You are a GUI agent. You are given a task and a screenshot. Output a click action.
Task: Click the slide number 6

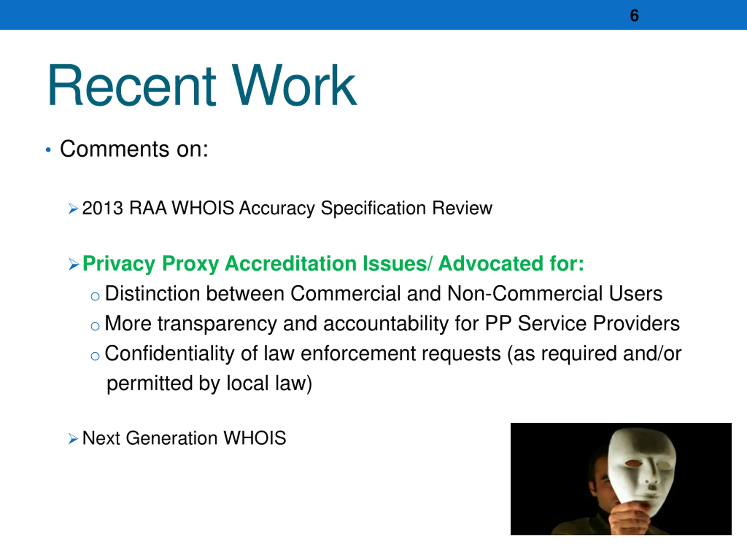coord(634,15)
